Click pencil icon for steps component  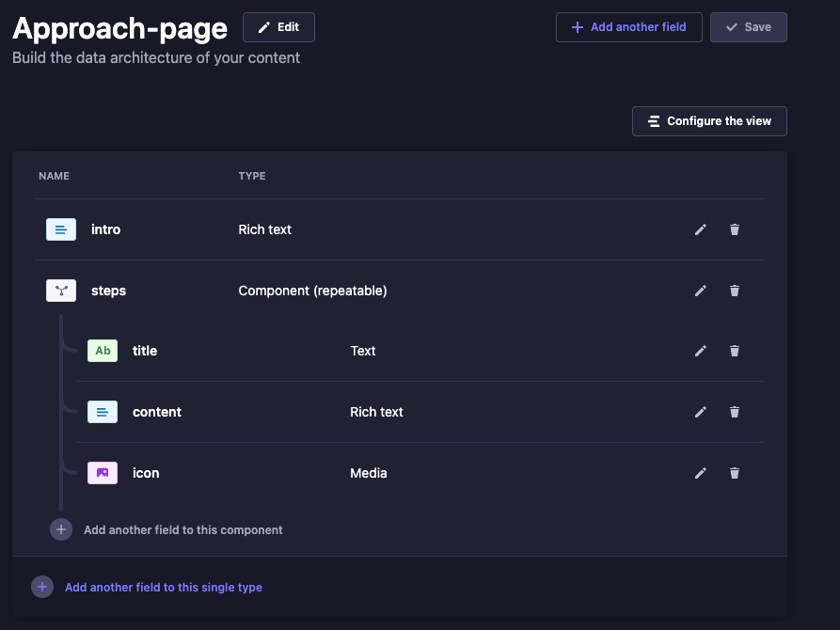[x=700, y=291]
